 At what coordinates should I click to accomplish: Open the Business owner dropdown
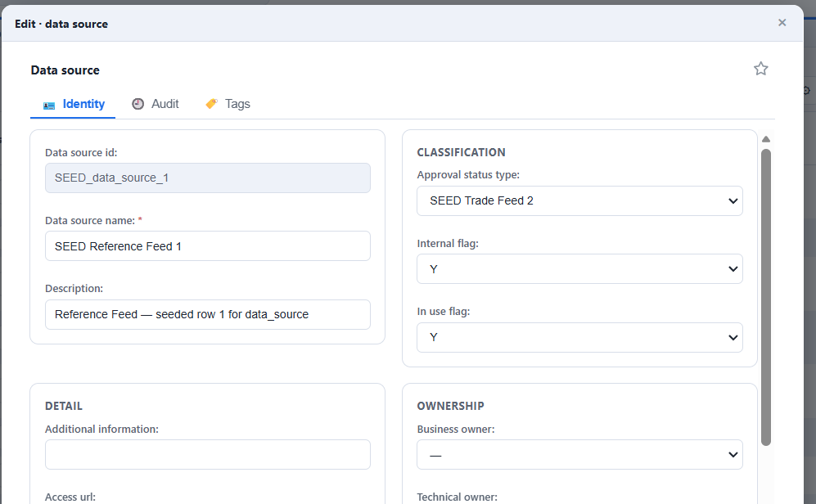point(579,455)
